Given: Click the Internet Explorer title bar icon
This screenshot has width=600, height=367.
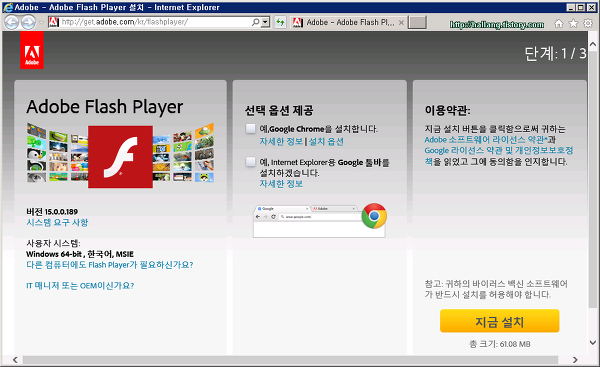Looking at the screenshot, I should pos(8,7).
